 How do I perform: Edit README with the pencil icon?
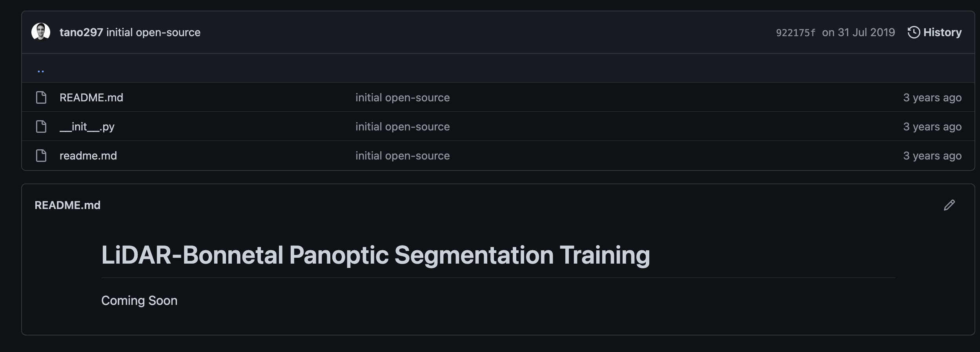tap(949, 205)
